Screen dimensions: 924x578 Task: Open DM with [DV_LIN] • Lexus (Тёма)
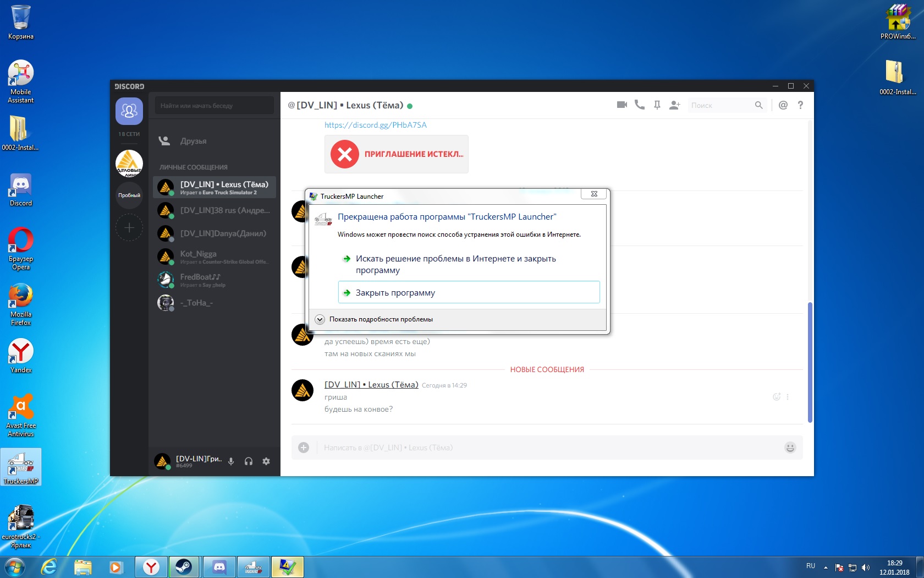tap(215, 187)
